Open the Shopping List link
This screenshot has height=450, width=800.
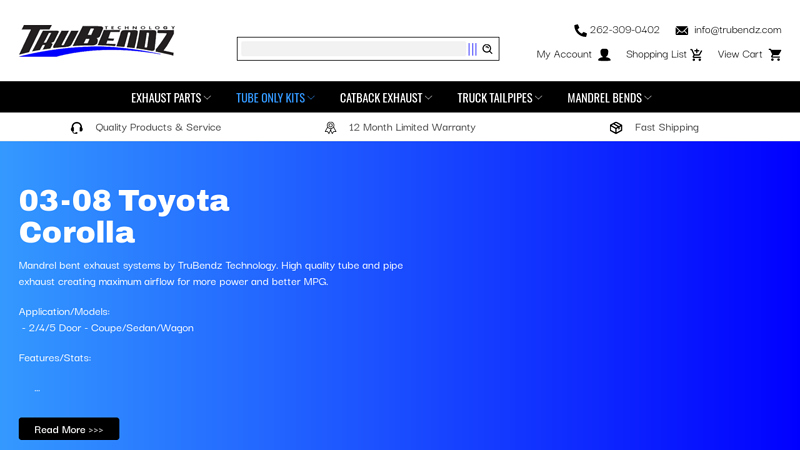coord(656,54)
